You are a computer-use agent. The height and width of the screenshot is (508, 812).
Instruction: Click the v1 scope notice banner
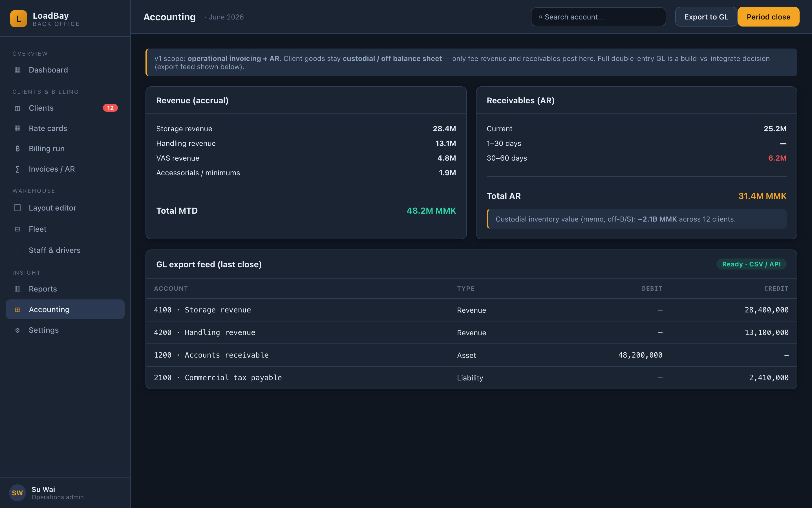click(x=471, y=62)
